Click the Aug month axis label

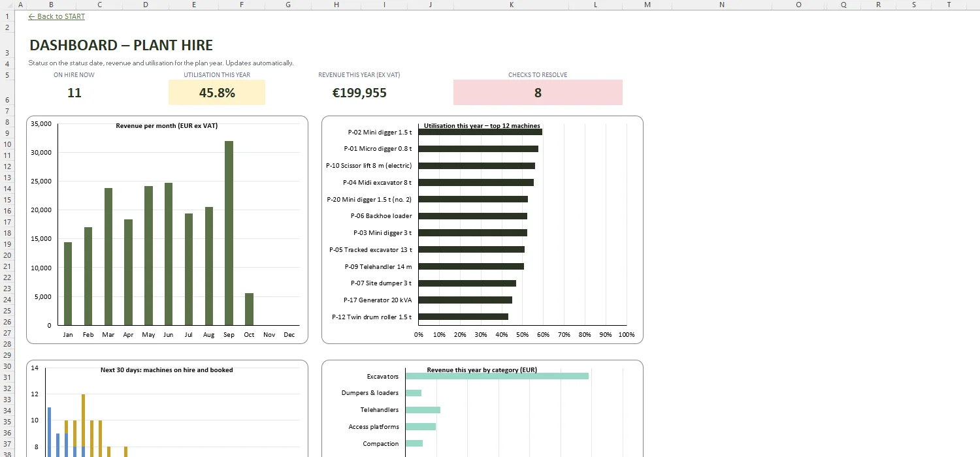tap(208, 335)
